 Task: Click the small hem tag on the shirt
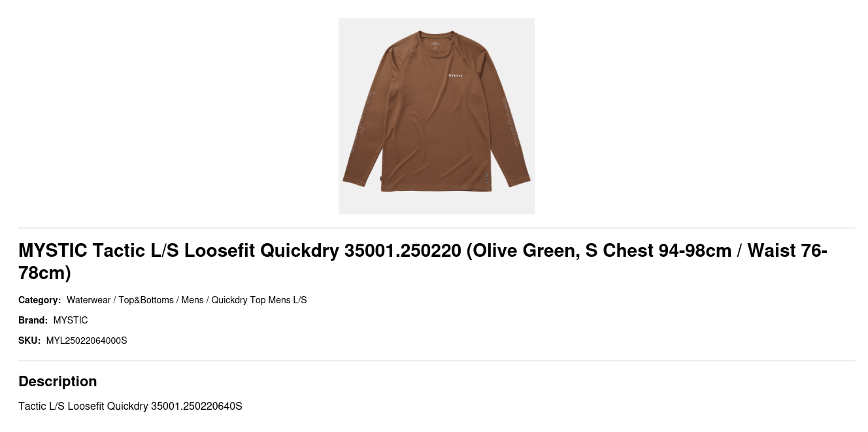pos(485,178)
